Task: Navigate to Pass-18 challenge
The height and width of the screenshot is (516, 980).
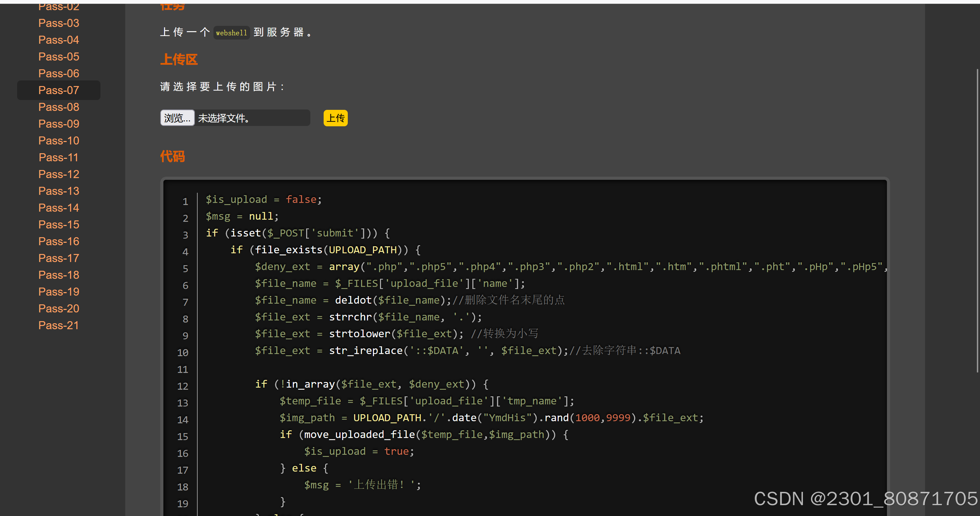Action: point(58,275)
